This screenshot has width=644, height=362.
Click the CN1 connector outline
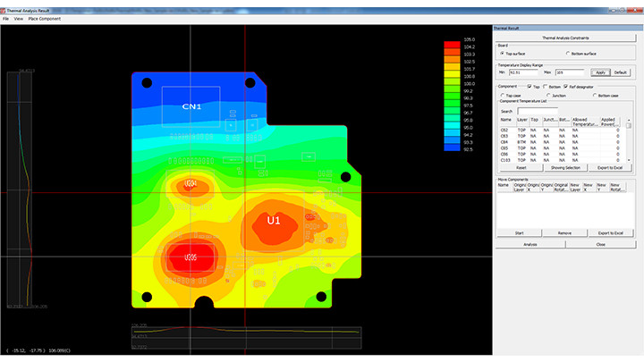point(191,108)
